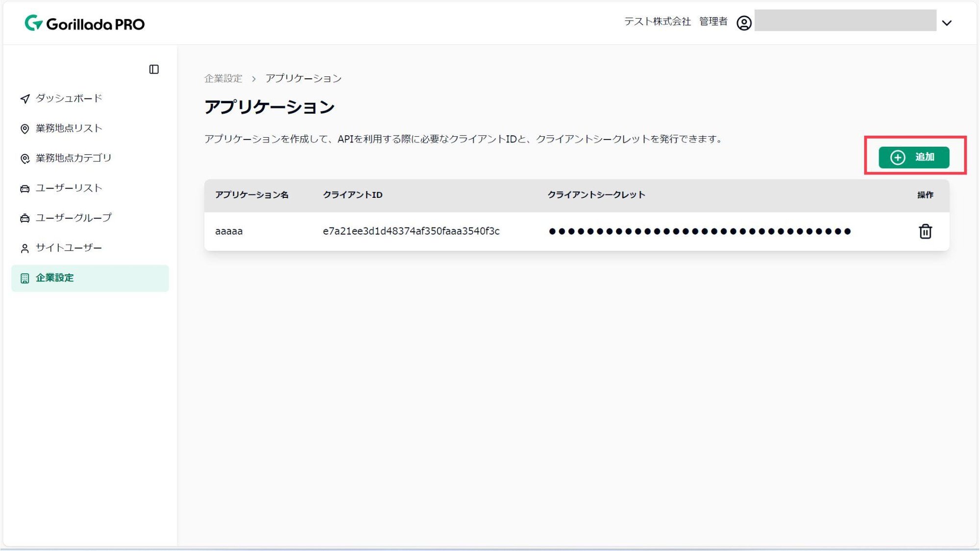
Task: Click the ユーザーグループ taxi icon
Action: coord(24,218)
